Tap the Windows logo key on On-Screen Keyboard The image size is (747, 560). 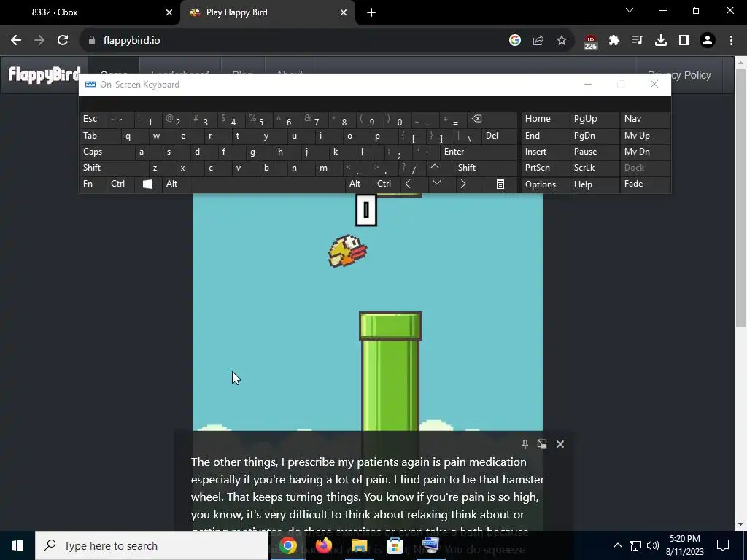tap(147, 184)
